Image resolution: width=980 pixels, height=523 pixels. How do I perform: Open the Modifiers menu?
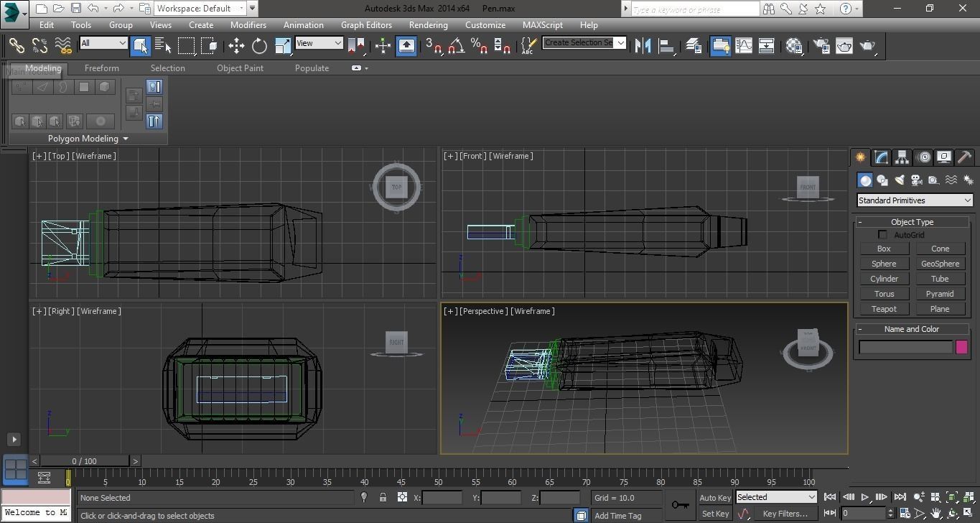click(x=248, y=24)
